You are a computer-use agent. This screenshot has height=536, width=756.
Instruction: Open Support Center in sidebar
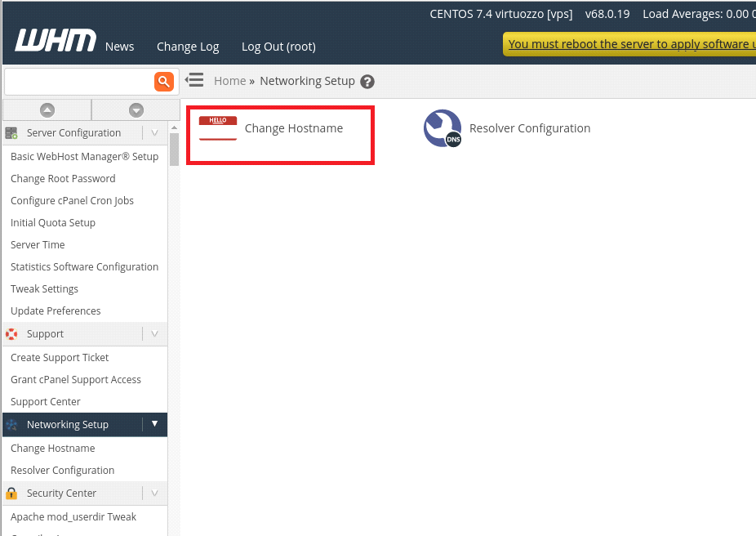pyautogui.click(x=46, y=402)
